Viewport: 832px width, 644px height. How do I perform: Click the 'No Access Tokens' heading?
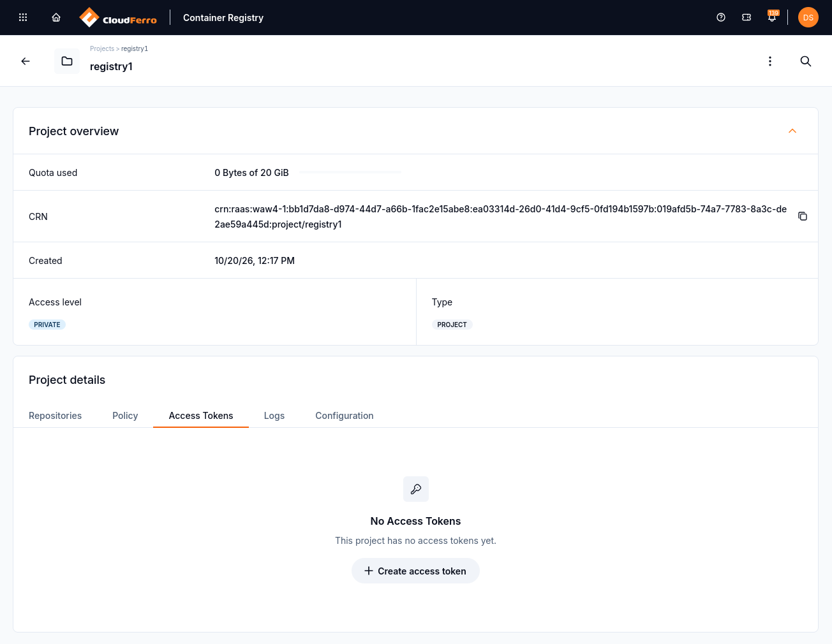coord(415,521)
